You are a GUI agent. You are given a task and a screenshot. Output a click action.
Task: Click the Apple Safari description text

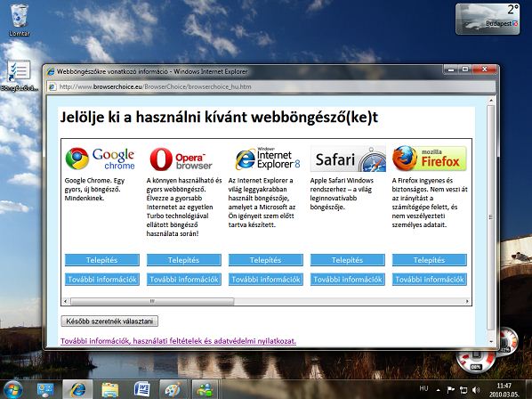pos(341,194)
